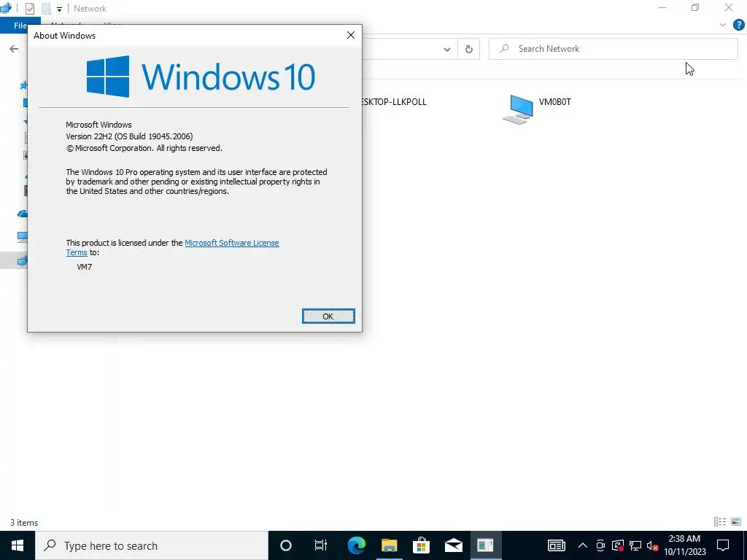
Task: Open Explorer Help question mark icon
Action: 738,25
